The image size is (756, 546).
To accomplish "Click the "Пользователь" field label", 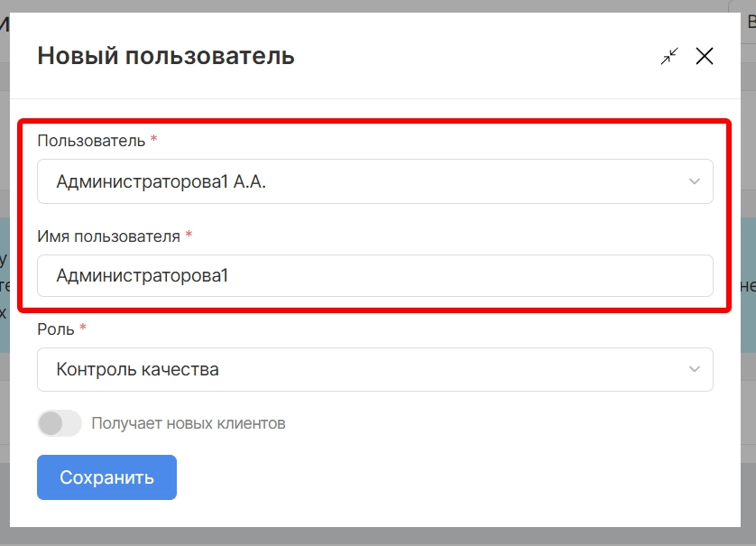I will click(x=90, y=141).
